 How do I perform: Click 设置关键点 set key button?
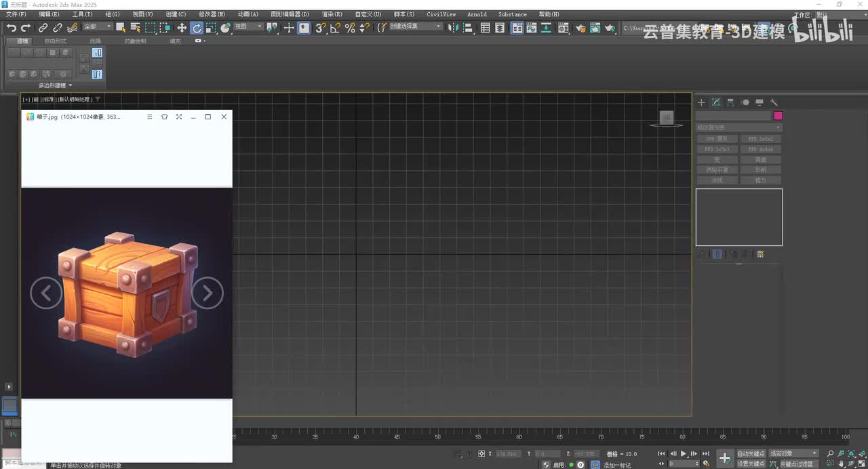751,464
